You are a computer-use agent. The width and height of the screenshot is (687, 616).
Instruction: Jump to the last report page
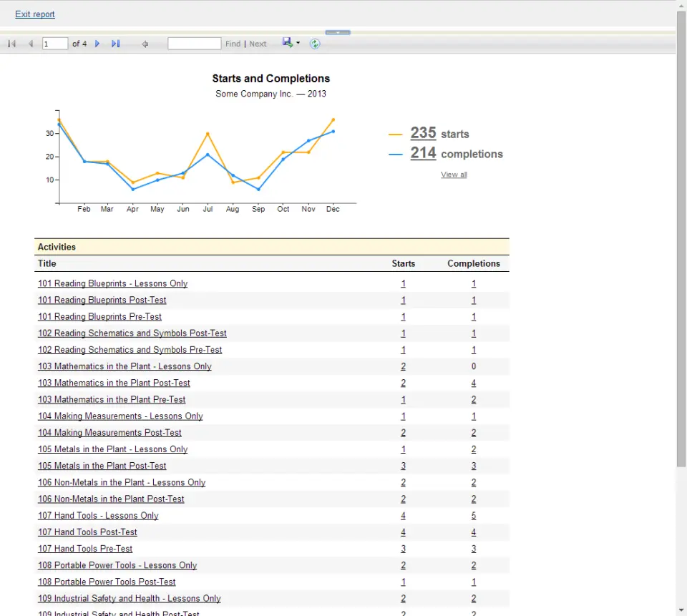tap(115, 43)
